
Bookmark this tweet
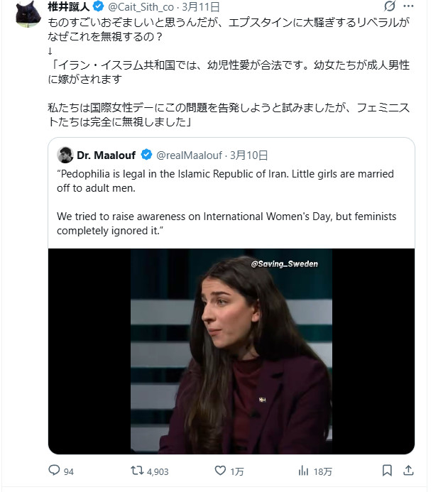(x=387, y=471)
